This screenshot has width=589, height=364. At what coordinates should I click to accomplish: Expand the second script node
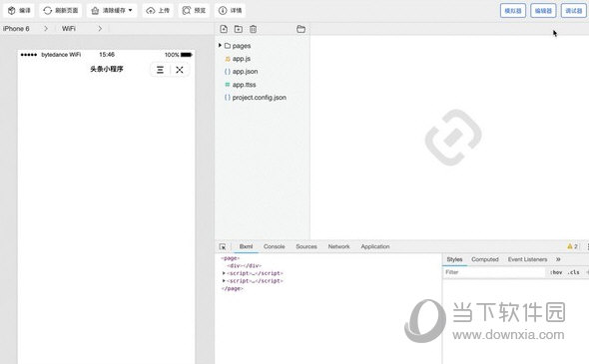224,280
